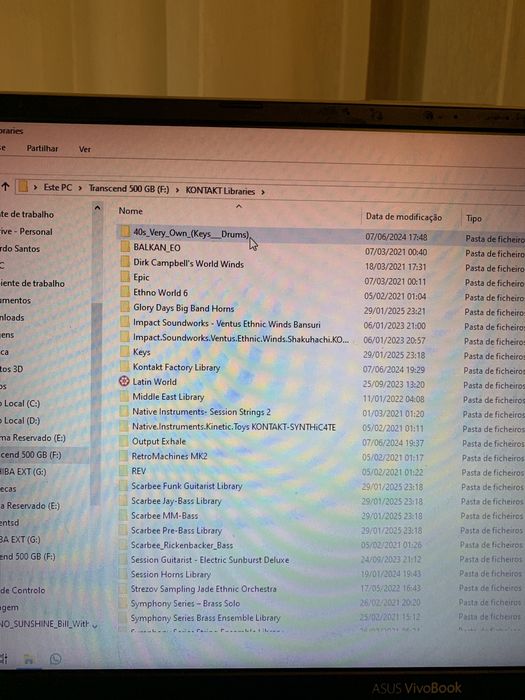
Task: Click folder icon beside REV
Action: (x=124, y=471)
